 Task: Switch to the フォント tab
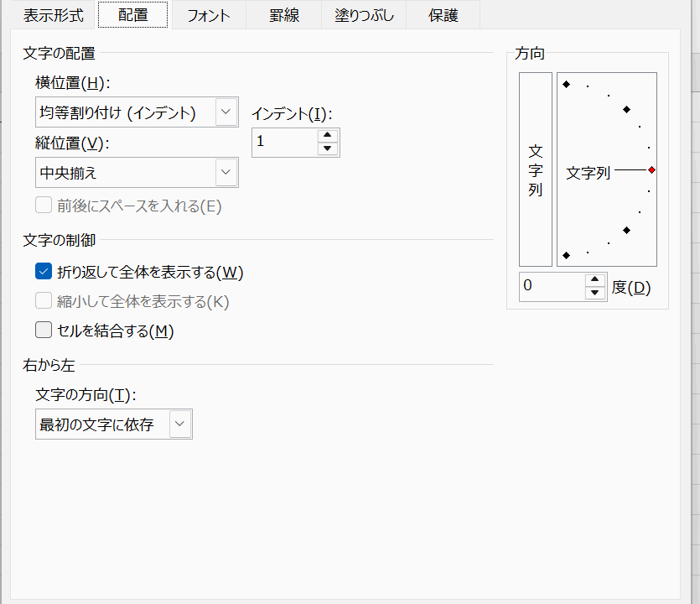pos(208,15)
